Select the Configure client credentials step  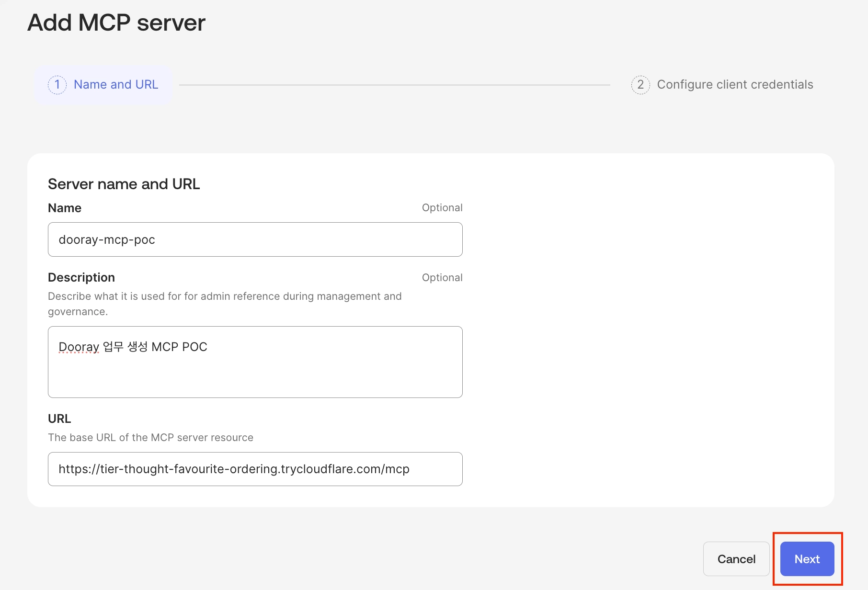(x=722, y=85)
